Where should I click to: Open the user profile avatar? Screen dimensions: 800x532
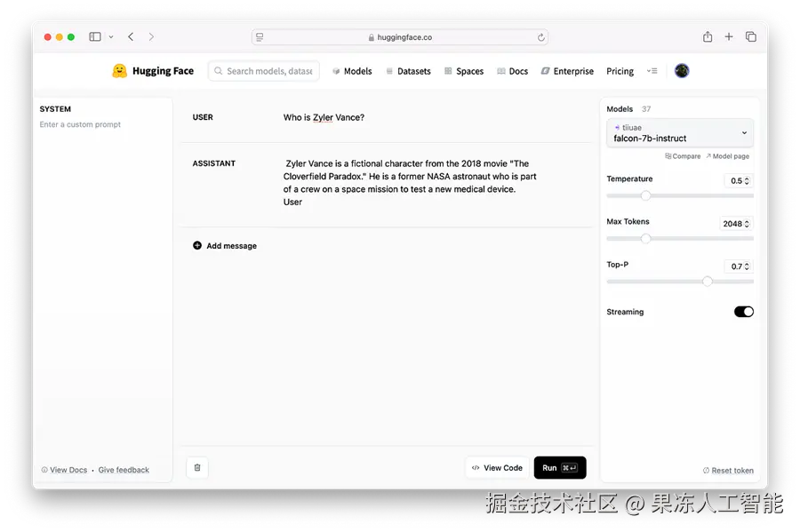click(682, 71)
